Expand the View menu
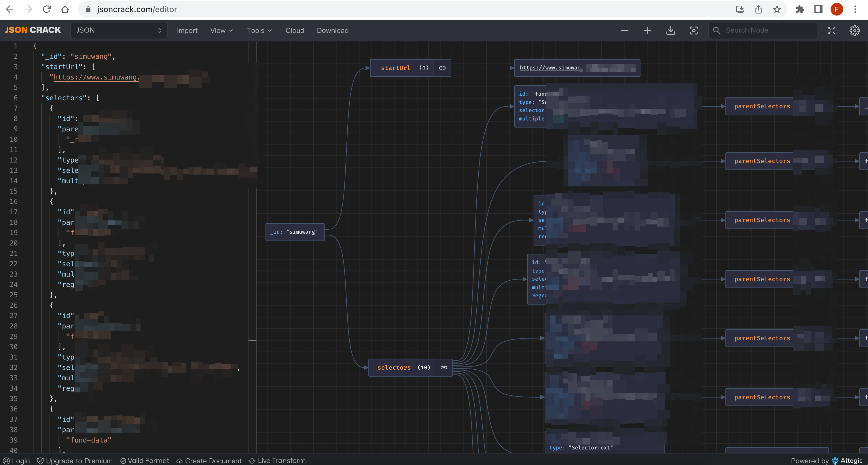This screenshot has height=465, width=868. tap(221, 30)
